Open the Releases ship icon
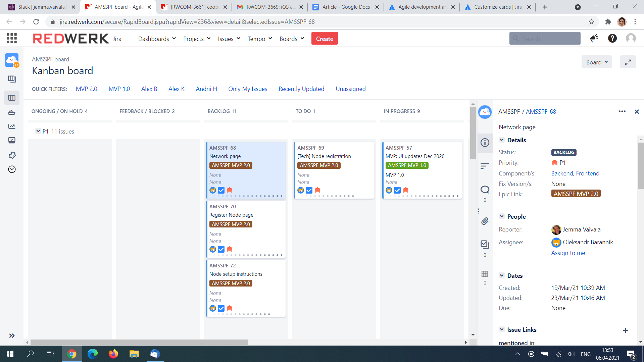This screenshot has width=644, height=362. (12, 112)
